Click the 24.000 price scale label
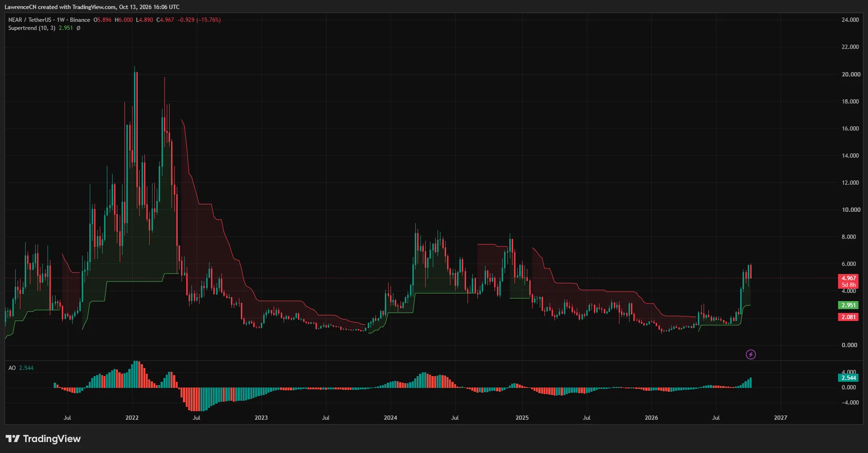 click(x=850, y=20)
